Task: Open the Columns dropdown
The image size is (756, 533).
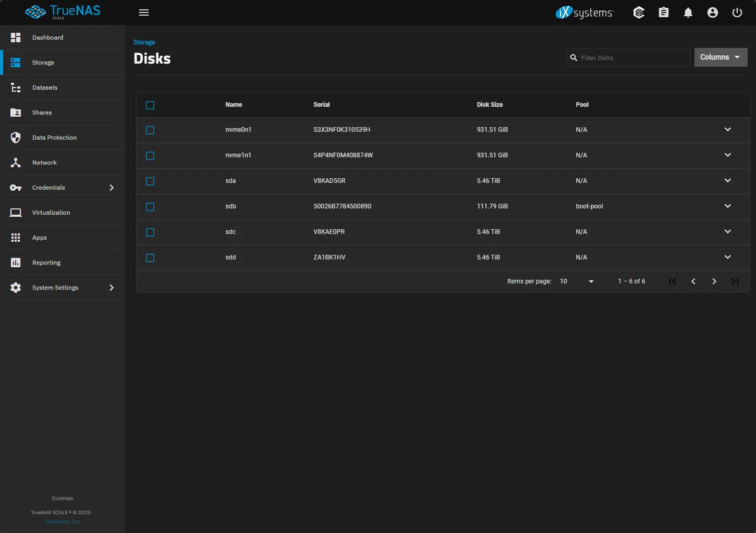Action: 721,57
